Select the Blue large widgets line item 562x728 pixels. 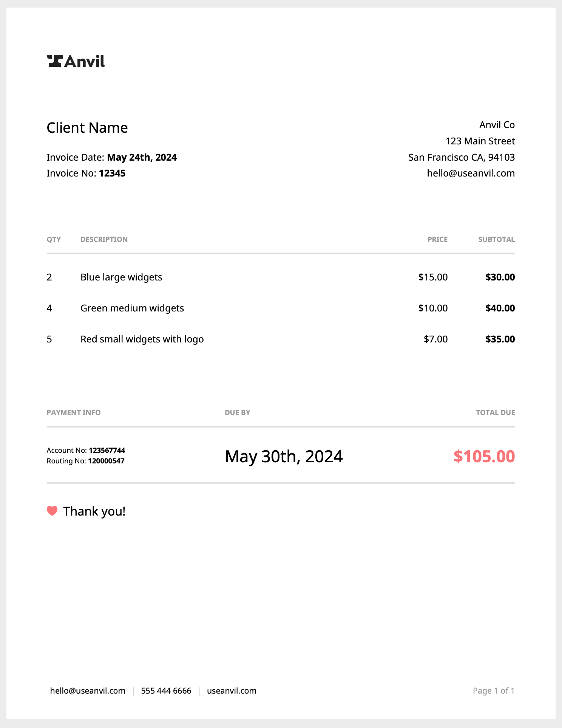pyautogui.click(x=121, y=277)
